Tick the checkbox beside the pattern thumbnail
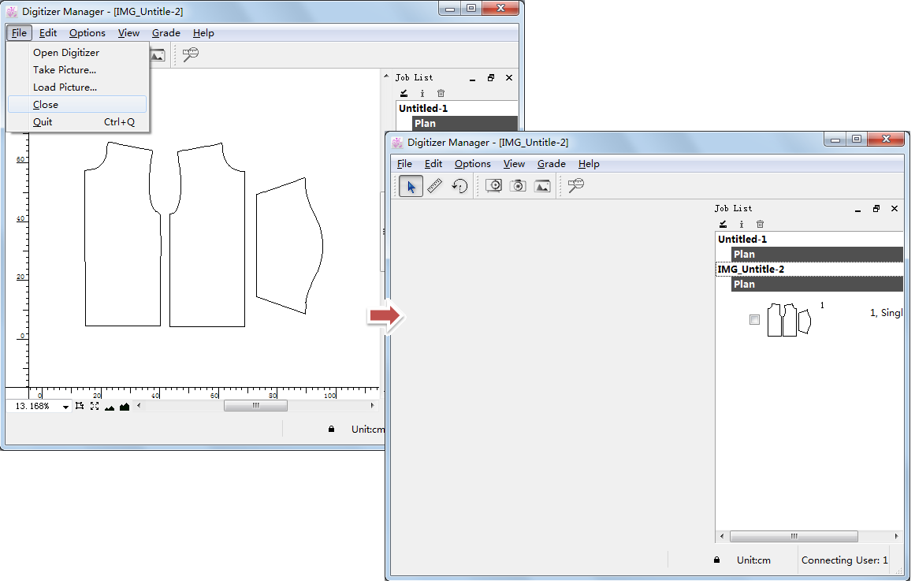 click(754, 319)
